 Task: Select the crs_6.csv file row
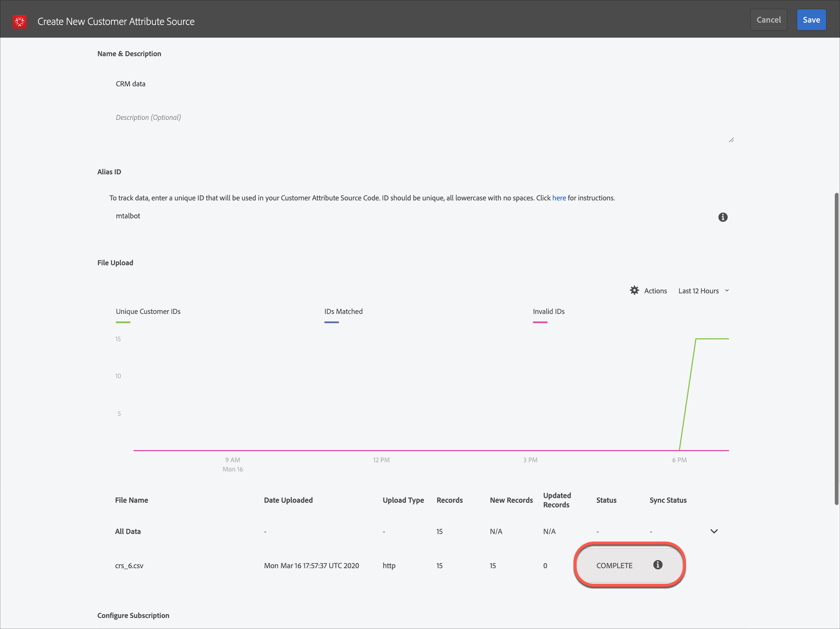pyautogui.click(x=129, y=566)
